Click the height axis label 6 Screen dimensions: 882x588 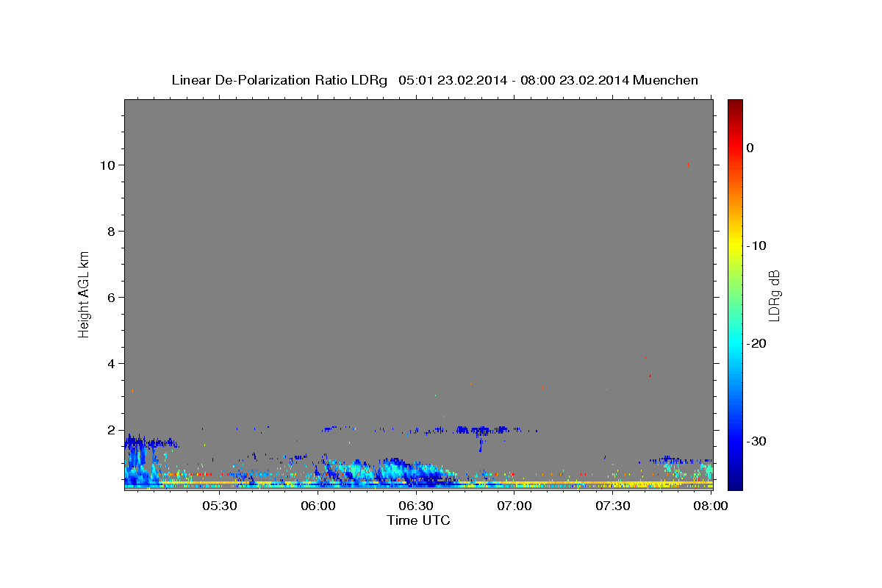coord(110,298)
